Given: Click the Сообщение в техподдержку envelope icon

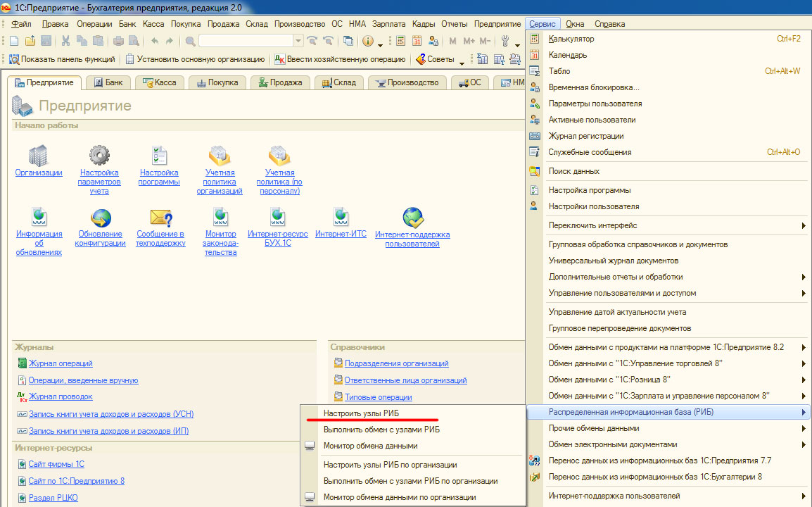Looking at the screenshot, I should tap(160, 218).
